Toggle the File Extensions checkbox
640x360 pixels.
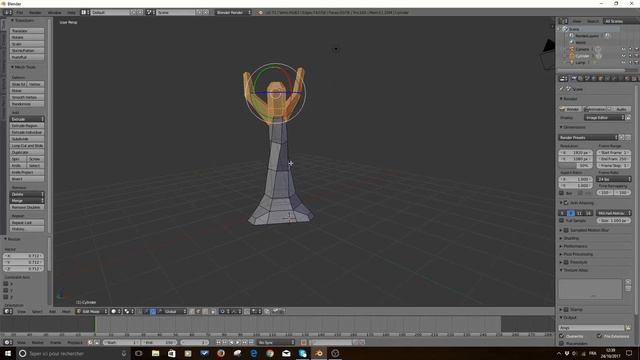599,336
